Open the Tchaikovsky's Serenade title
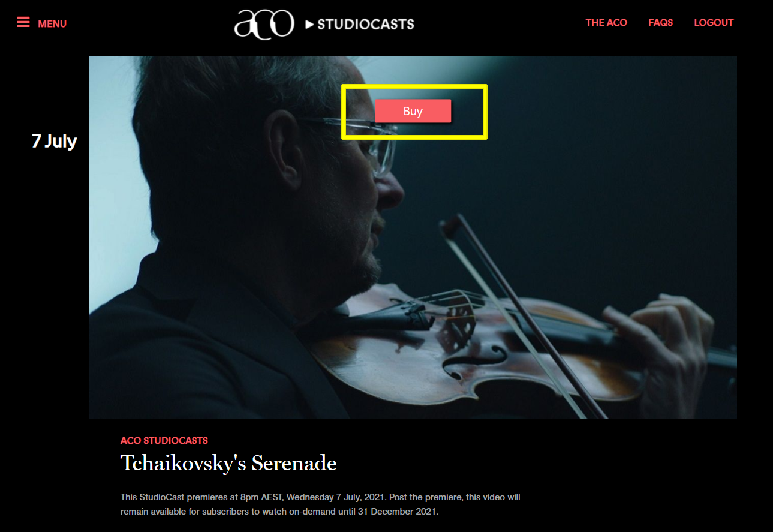The height and width of the screenshot is (532, 773). pyautogui.click(x=228, y=463)
